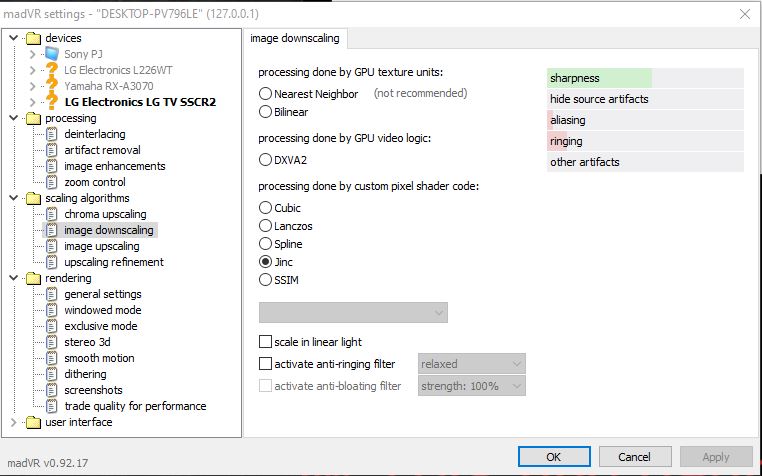The height and width of the screenshot is (476, 762).
Task: Click the screenshots page icon
Action: (52, 390)
